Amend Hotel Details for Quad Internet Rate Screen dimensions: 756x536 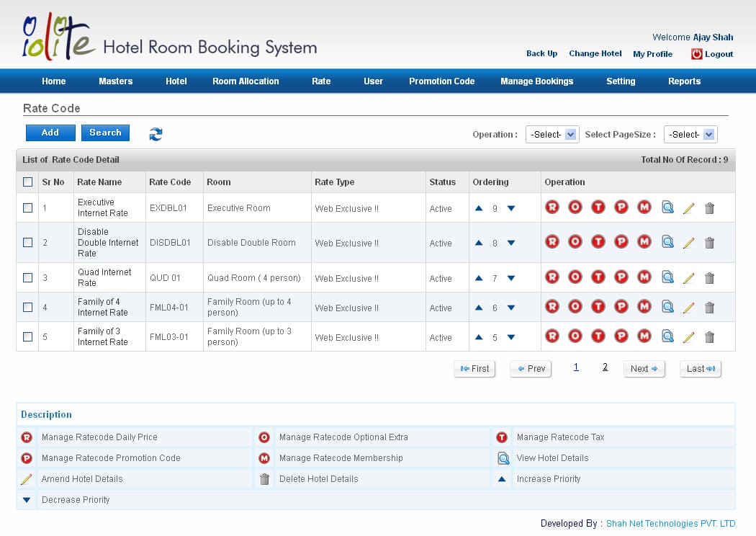689,277
